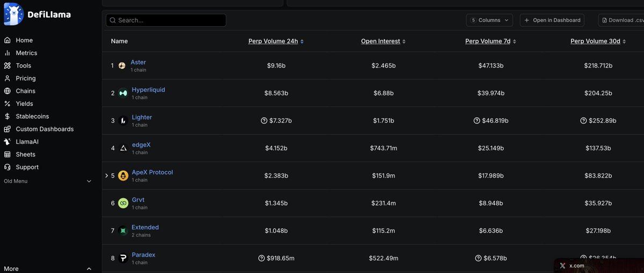Click the Sheets table icon

[7, 154]
